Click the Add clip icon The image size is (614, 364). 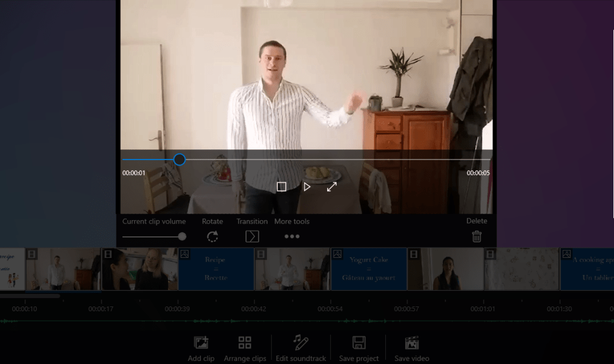(201, 343)
